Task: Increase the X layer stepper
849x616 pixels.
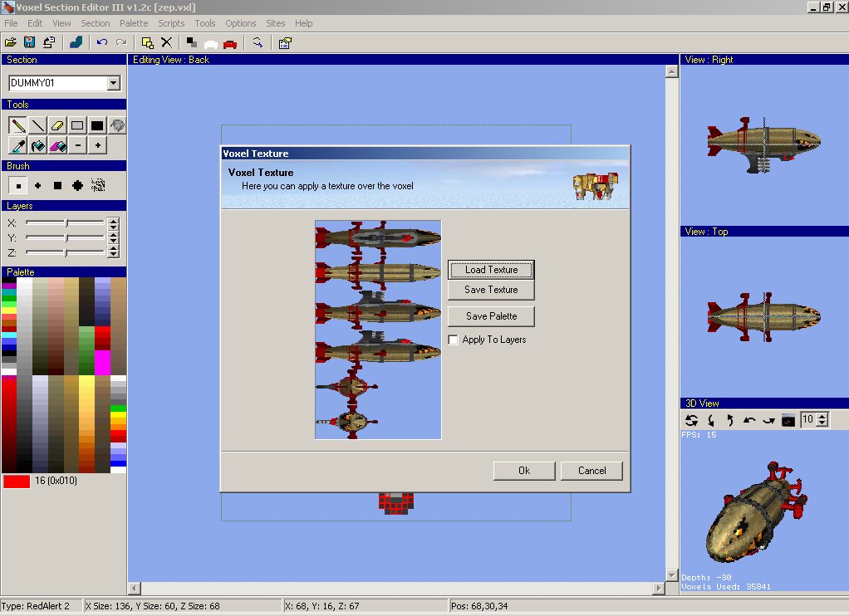Action: [113, 220]
